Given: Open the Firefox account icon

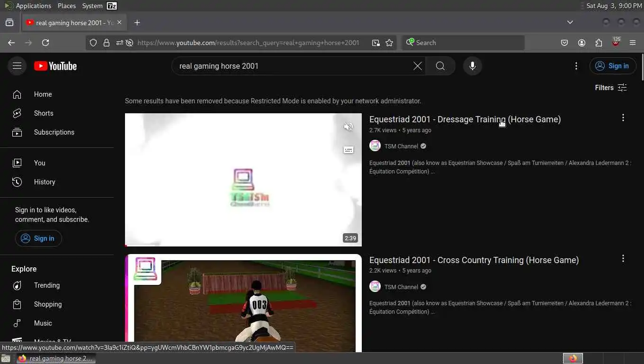Looking at the screenshot, I should 581,43.
